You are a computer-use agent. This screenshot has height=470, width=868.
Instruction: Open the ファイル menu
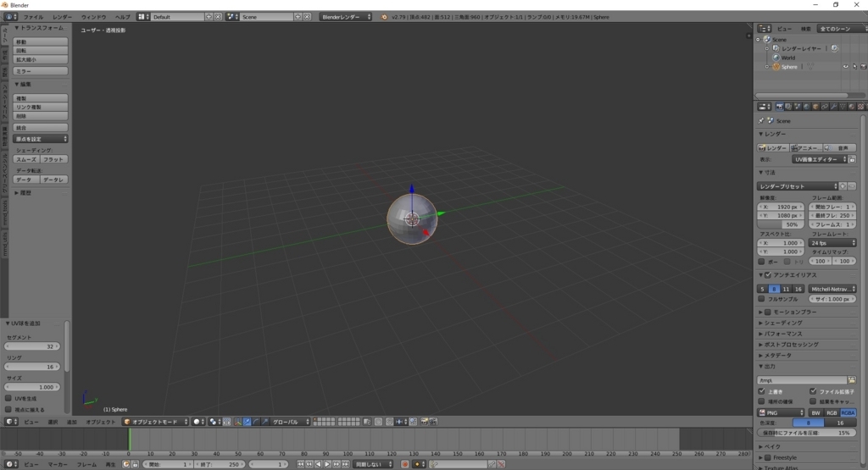[x=33, y=17]
